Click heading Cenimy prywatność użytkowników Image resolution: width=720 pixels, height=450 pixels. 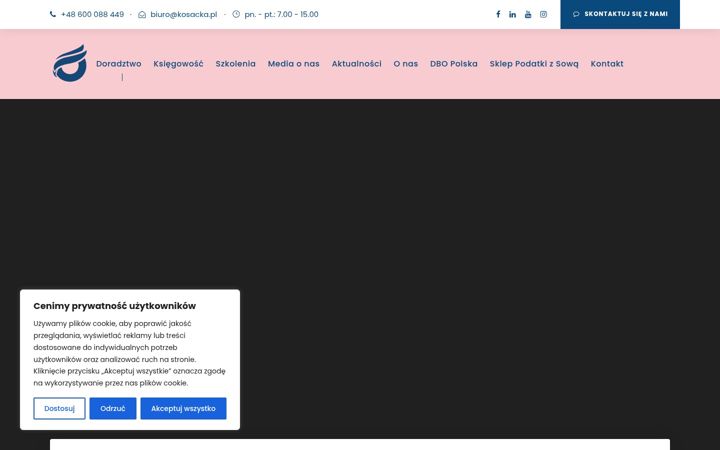(x=114, y=306)
